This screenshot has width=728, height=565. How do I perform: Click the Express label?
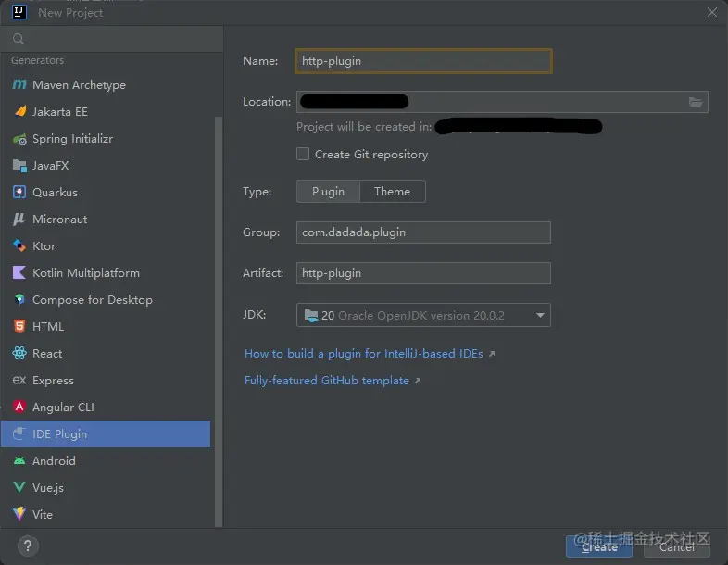(x=53, y=381)
